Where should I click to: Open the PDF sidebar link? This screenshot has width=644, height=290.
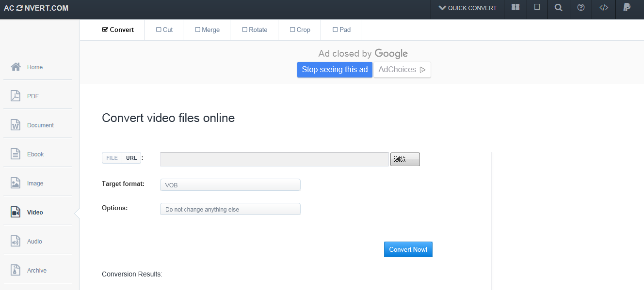(33, 96)
